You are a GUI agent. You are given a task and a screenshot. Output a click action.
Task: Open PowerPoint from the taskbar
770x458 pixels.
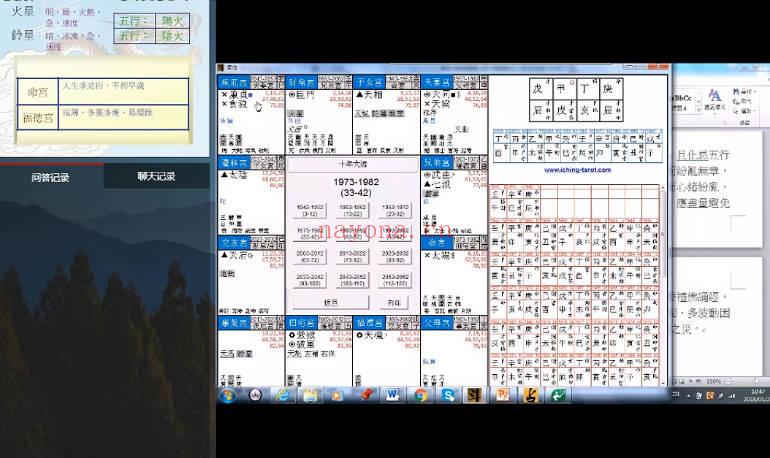click(502, 395)
